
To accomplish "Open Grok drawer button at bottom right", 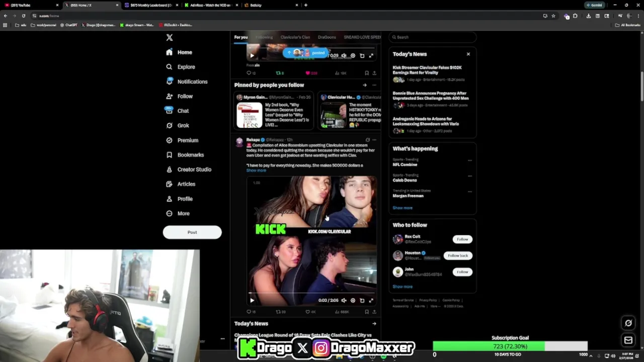I will (628, 323).
